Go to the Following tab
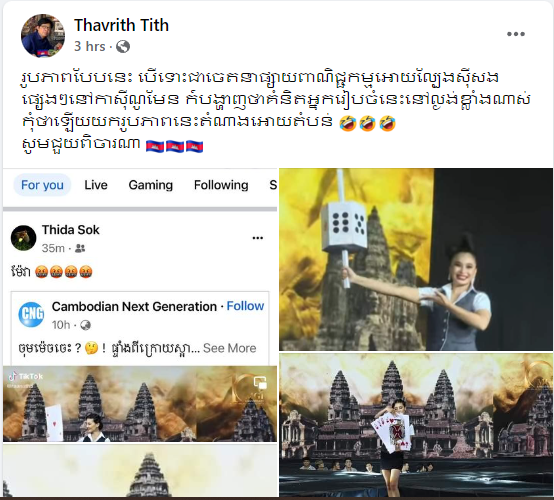 click(221, 185)
